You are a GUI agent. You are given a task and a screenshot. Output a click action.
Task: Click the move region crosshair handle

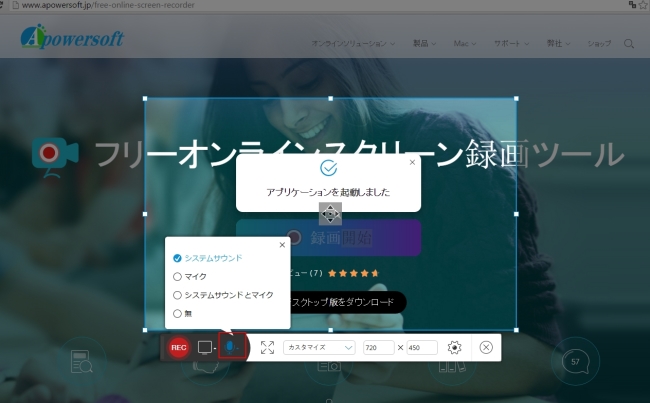[330, 214]
